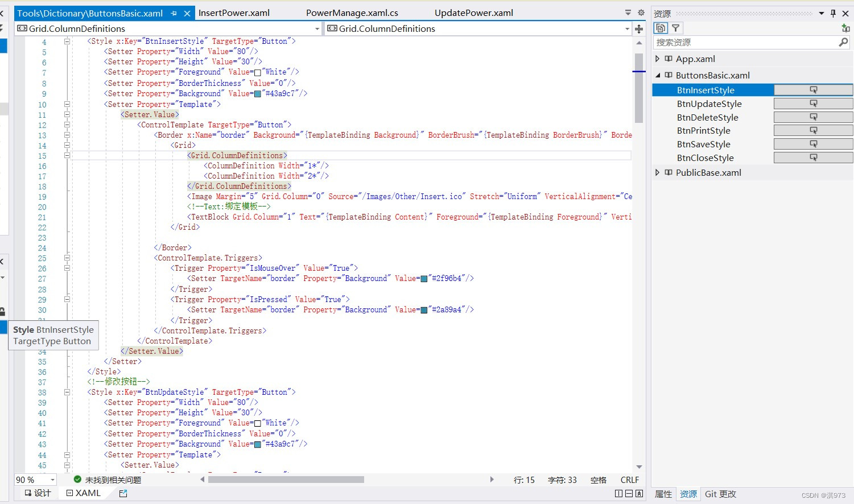Expand the PublicBase.xaml resource node
This screenshot has width=854, height=504.
[658, 172]
